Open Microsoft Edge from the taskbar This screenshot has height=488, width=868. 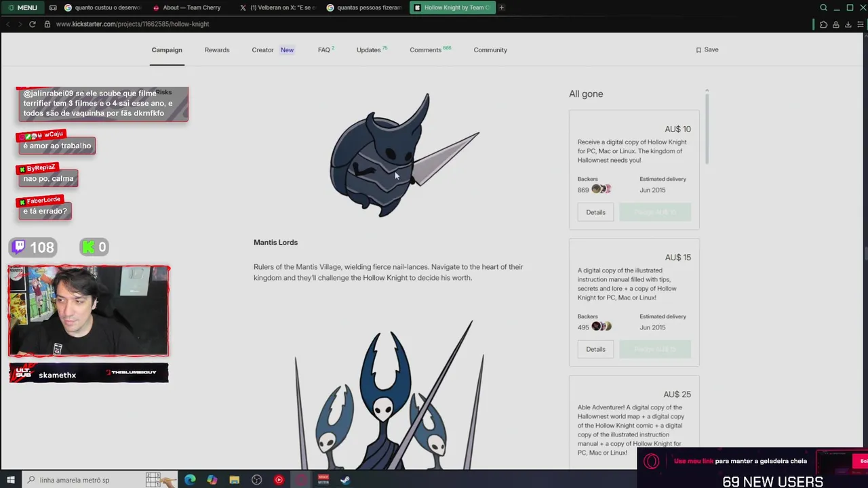point(190,480)
